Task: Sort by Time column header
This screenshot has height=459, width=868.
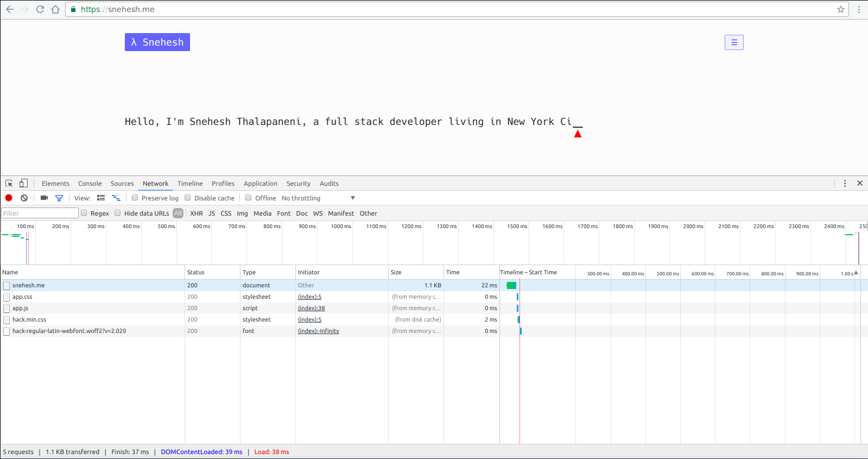Action: (x=471, y=272)
